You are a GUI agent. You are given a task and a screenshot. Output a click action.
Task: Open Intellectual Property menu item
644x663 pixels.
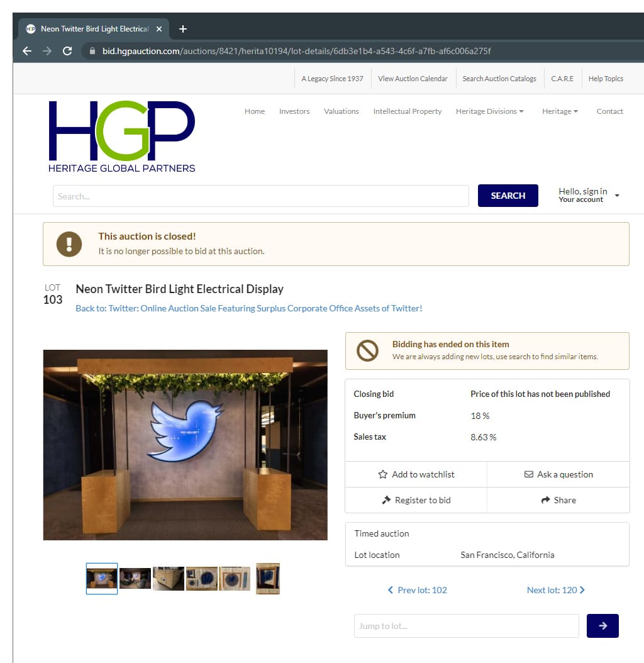click(407, 111)
